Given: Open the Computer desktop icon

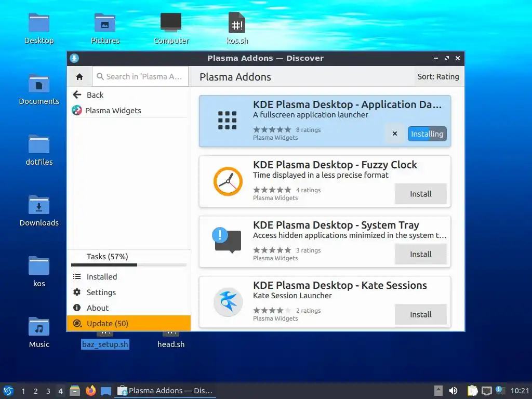Looking at the screenshot, I should (170, 22).
